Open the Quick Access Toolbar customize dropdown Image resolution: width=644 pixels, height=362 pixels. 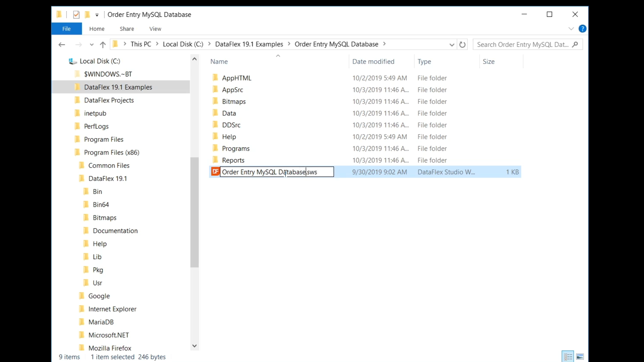(x=97, y=15)
